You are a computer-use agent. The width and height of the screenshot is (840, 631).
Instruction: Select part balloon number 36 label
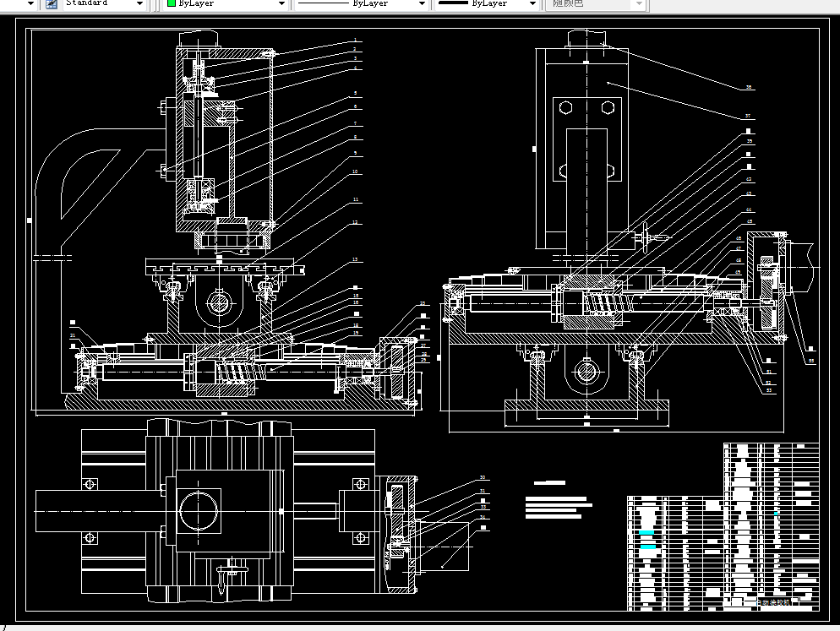coord(749,87)
